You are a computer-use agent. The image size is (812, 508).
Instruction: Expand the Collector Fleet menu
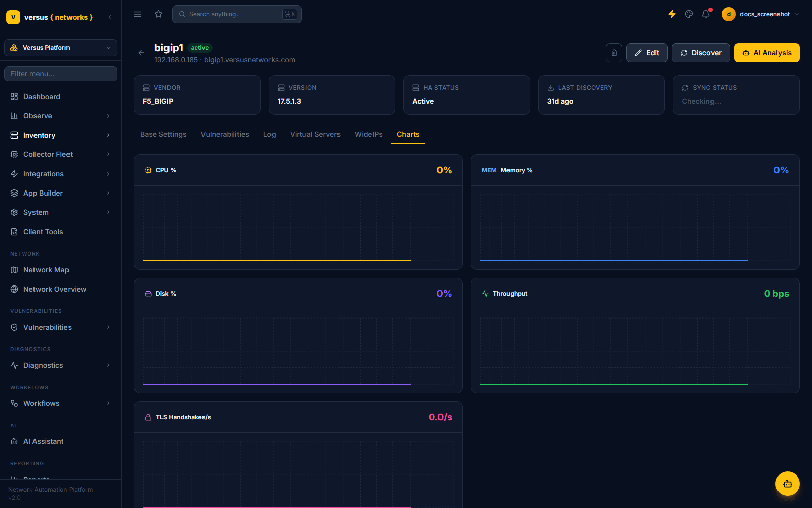(x=60, y=154)
